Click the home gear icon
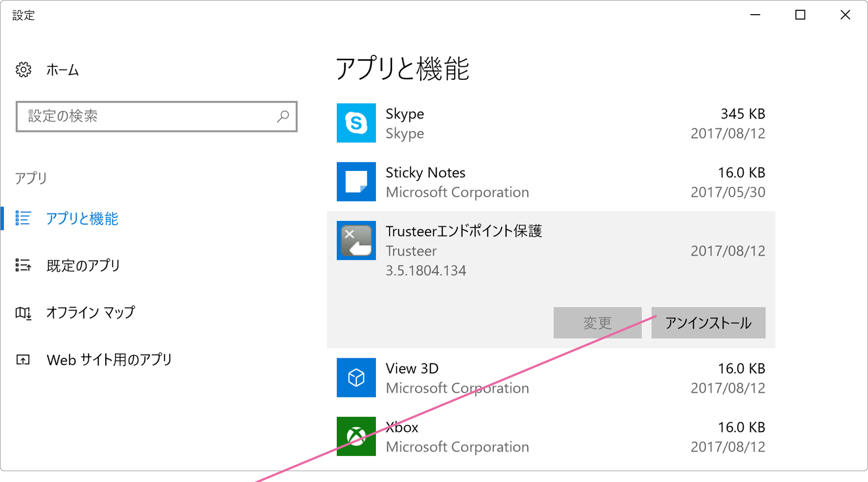 [x=23, y=69]
